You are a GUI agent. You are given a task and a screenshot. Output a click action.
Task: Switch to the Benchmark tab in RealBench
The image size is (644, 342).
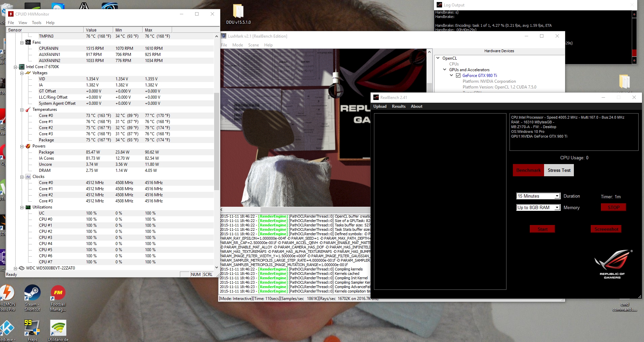tap(528, 170)
